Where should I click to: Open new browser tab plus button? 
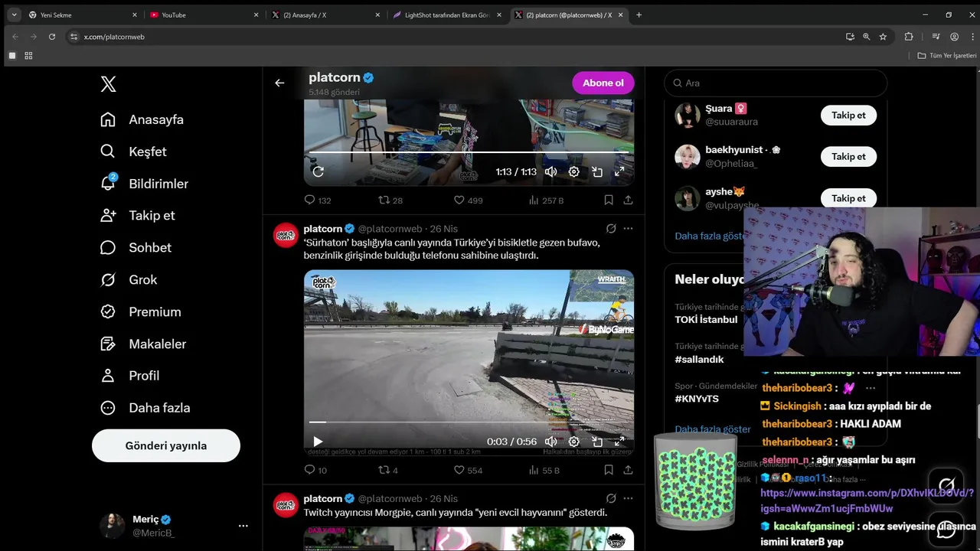click(639, 15)
